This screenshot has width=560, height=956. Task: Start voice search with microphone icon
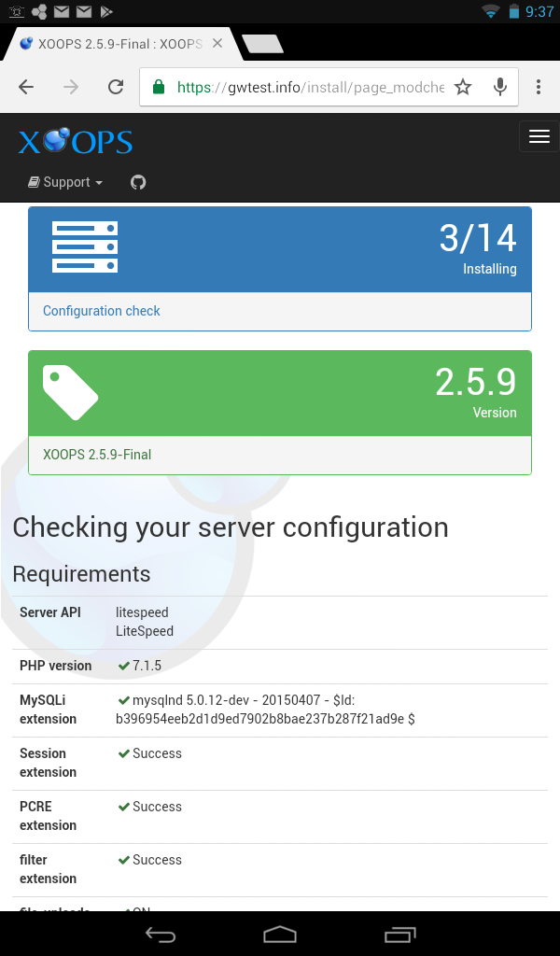[500, 87]
